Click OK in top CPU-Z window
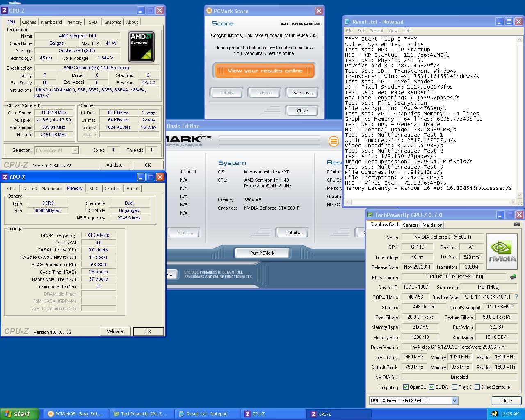This screenshot has height=420, width=525. pos(148,165)
